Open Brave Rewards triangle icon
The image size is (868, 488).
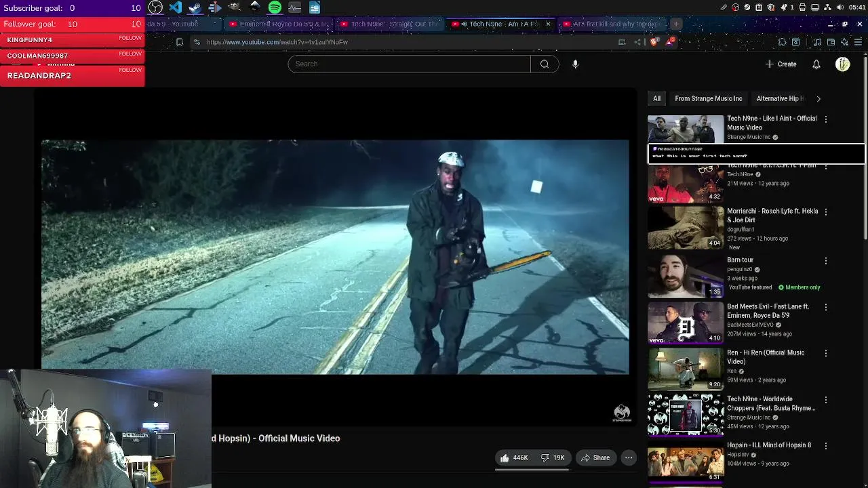click(x=670, y=41)
